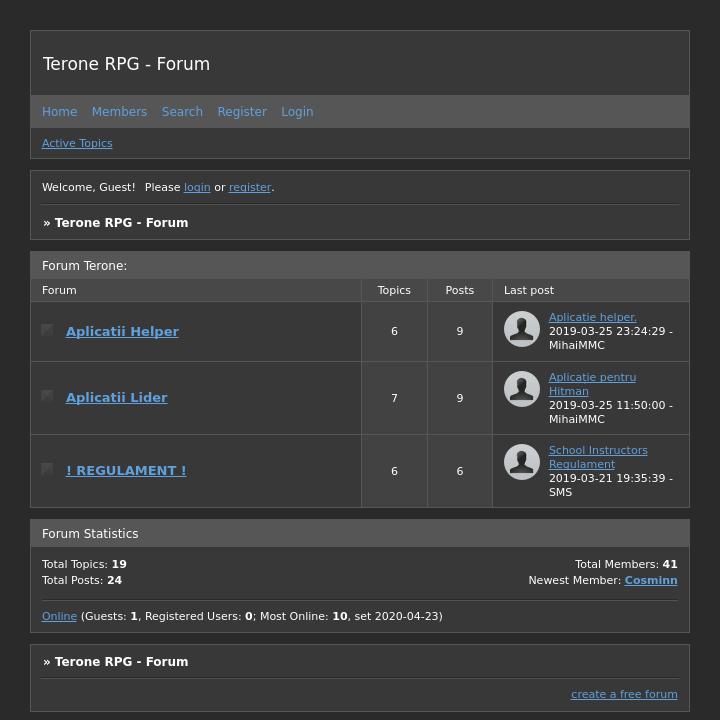Screen dimensions: 720x720
Task: Click the login link in welcome message
Action: click(197, 187)
